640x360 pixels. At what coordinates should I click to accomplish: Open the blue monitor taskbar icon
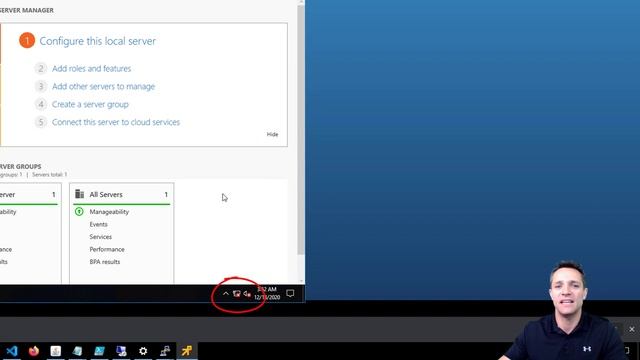[121, 351]
